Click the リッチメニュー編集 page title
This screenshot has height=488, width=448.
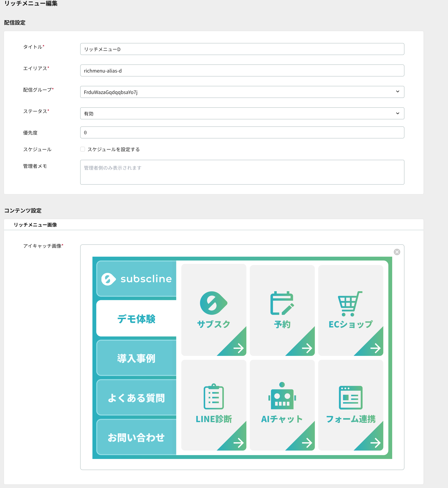click(x=31, y=3)
